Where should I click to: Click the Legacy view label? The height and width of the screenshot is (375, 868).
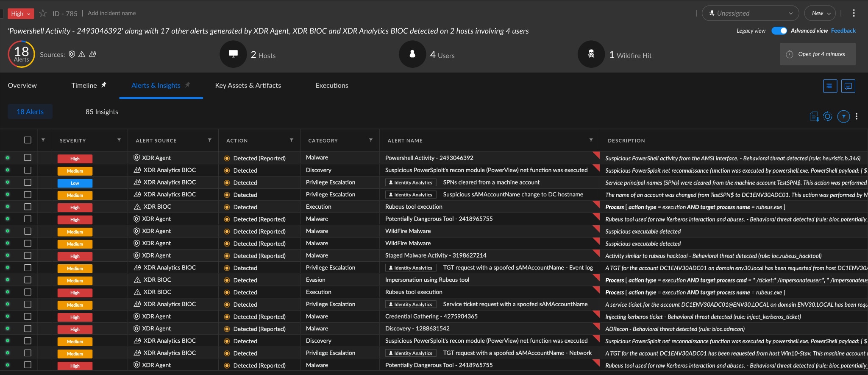pyautogui.click(x=751, y=31)
